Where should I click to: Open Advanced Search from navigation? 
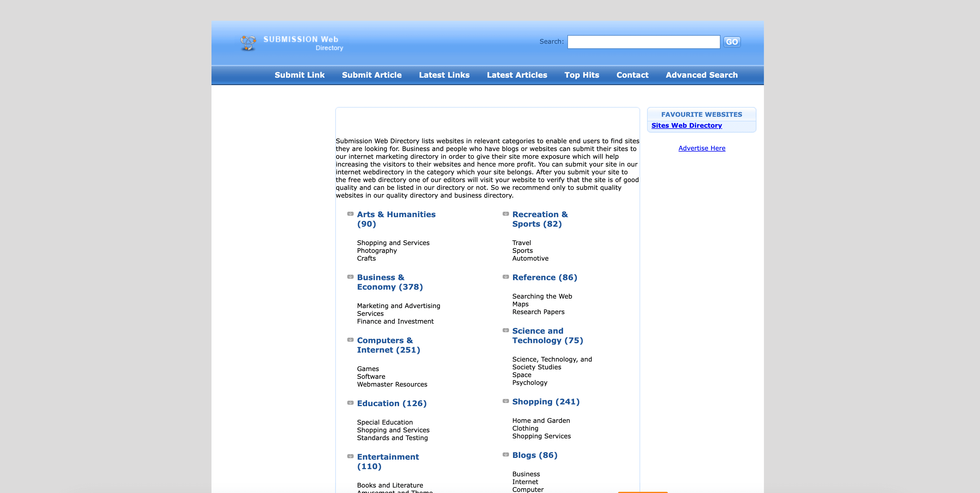pyautogui.click(x=701, y=75)
